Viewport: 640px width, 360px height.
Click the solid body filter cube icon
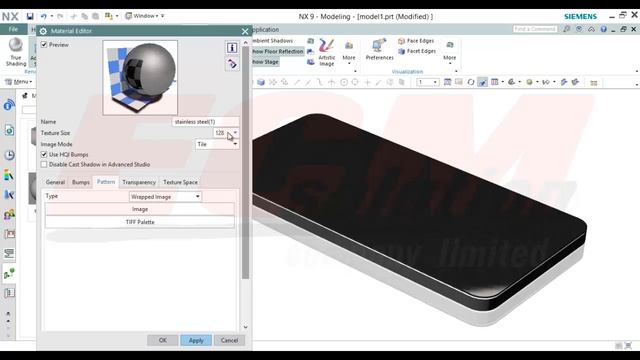click(x=261, y=82)
